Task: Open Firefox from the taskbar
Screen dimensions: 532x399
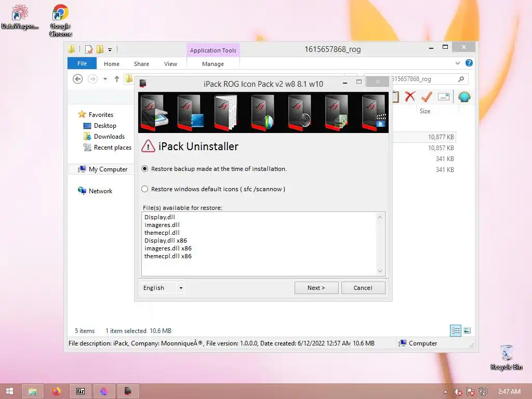Action: pyautogui.click(x=57, y=391)
